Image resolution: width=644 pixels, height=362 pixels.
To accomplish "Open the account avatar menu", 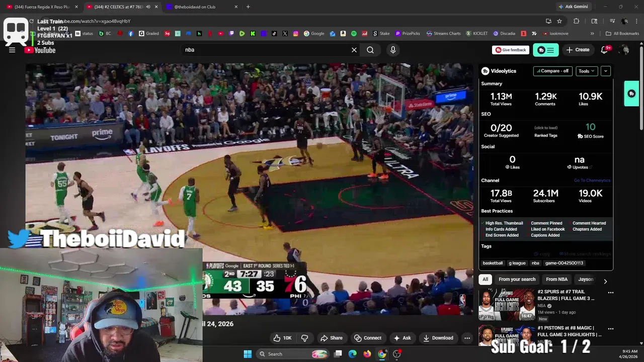I will pyautogui.click(x=624, y=50).
